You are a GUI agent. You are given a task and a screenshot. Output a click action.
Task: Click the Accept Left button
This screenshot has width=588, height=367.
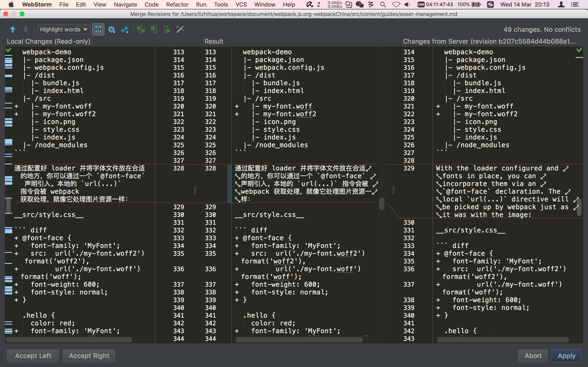coord(33,356)
